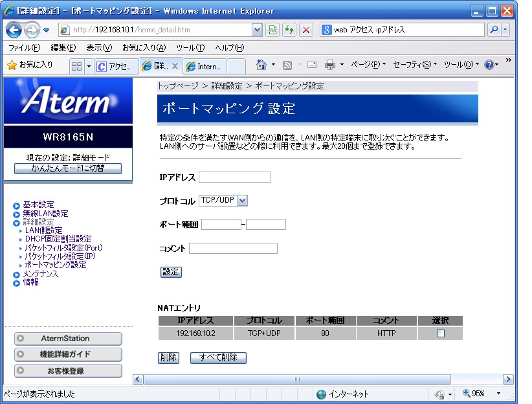Click the お客様登録 button
The image size is (532, 404).
point(68,371)
